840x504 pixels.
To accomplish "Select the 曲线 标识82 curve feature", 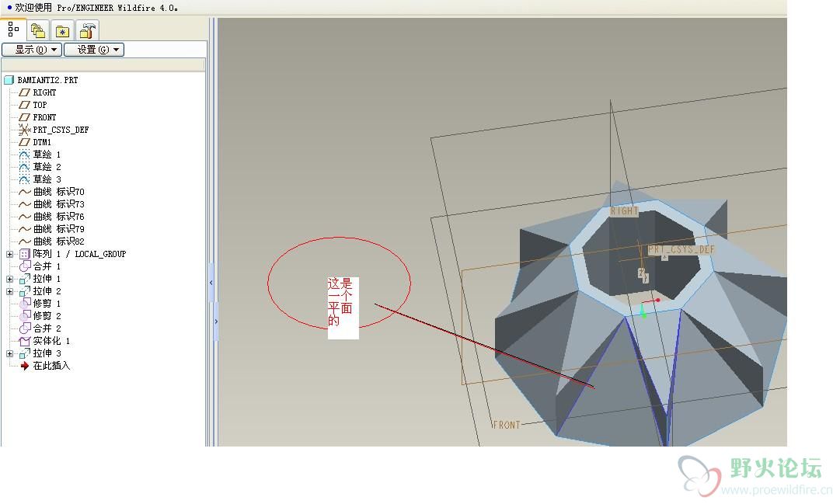I will (58, 242).
